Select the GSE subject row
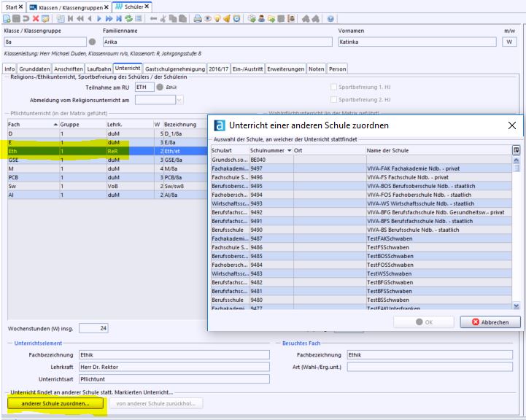Viewport: 526px width, 420px height. [x=107, y=160]
